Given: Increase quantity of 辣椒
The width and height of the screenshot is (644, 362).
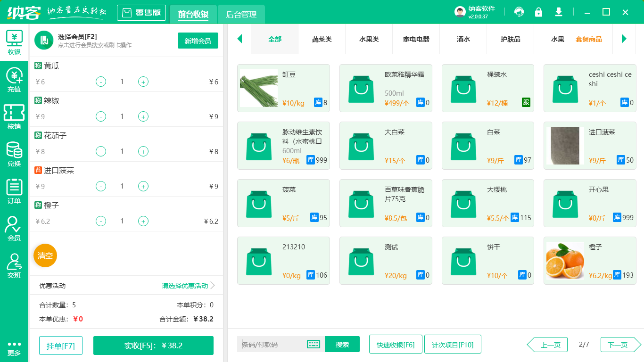Looking at the screenshot, I should pos(143,116).
